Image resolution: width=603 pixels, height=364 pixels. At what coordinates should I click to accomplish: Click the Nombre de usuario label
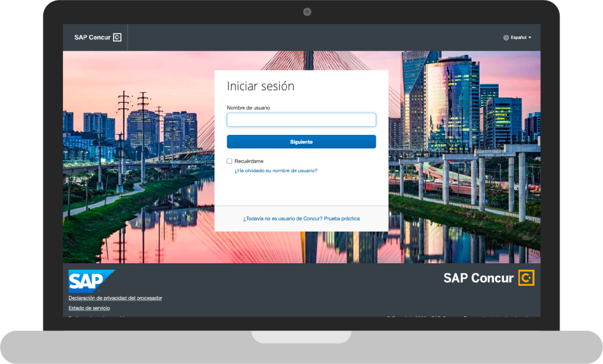tap(248, 108)
